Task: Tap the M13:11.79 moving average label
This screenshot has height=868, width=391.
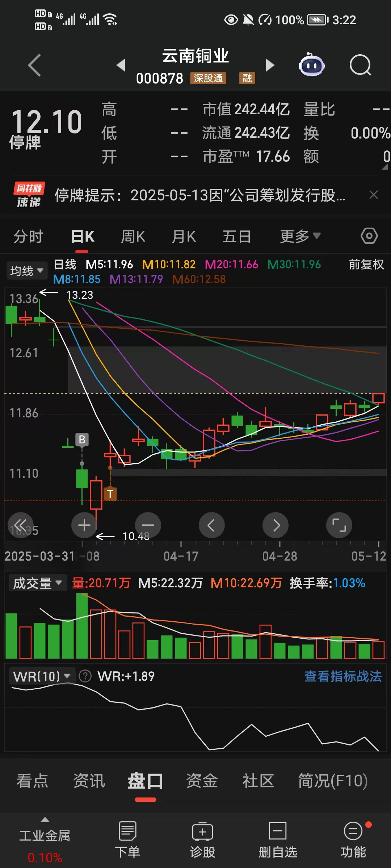Action: point(136,279)
